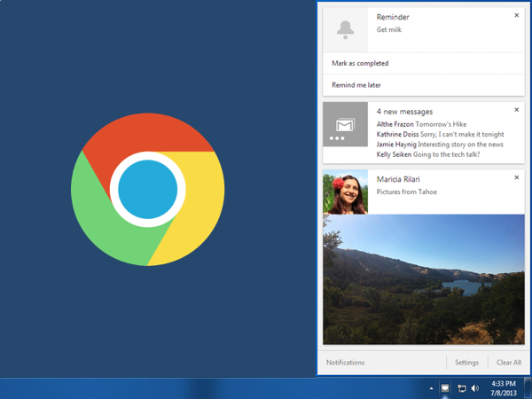
Task: Choose Remind me later for Get milk
Action: coord(424,85)
